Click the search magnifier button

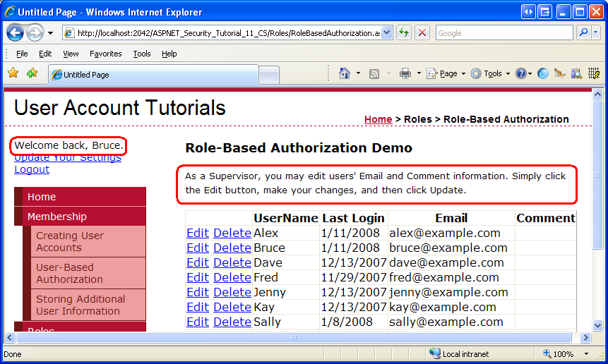pyautogui.click(x=583, y=33)
